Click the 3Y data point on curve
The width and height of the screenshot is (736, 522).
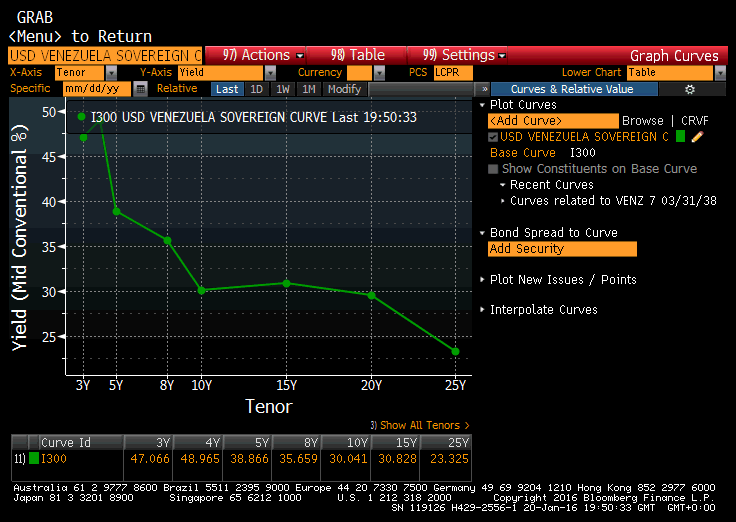83,138
